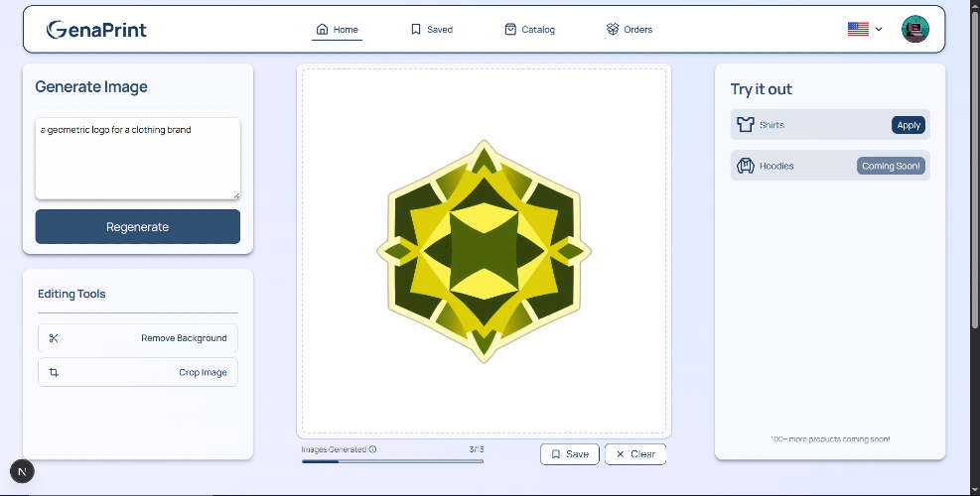
Task: Open the Home tab
Action: 337,30
